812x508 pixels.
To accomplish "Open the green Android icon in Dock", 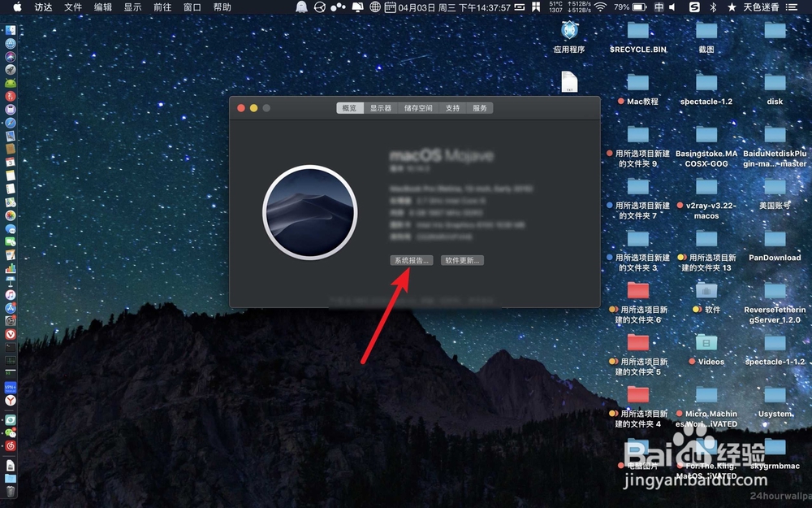I will pyautogui.click(x=11, y=83).
